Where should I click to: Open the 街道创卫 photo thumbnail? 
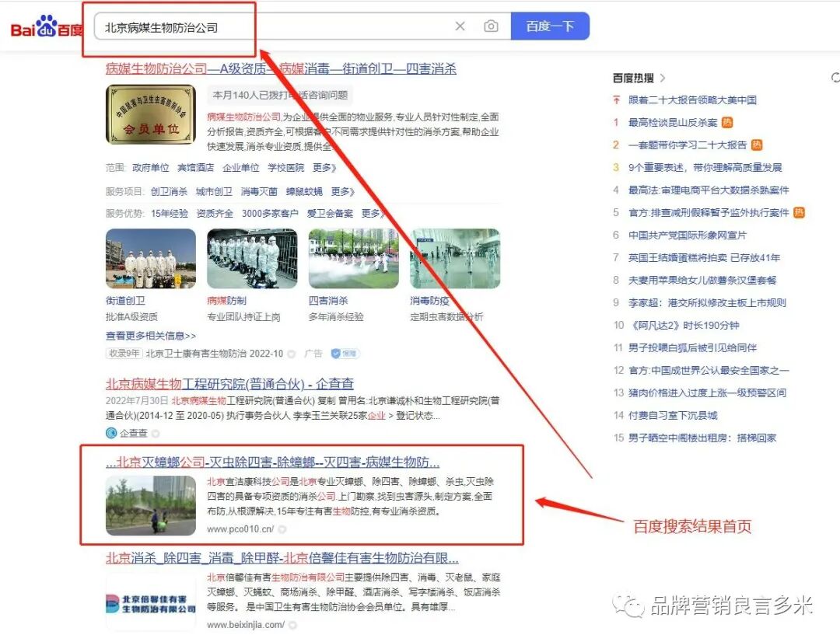(151, 259)
